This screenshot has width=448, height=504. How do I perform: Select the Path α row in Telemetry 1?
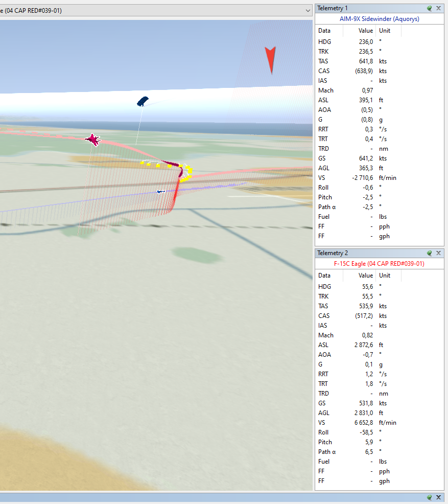(379, 207)
